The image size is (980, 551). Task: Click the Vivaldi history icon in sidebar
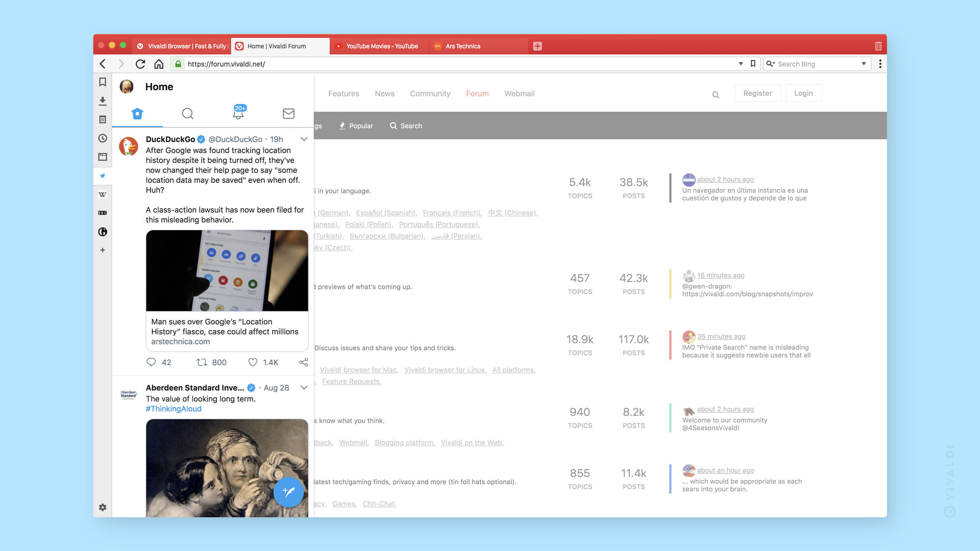click(102, 138)
